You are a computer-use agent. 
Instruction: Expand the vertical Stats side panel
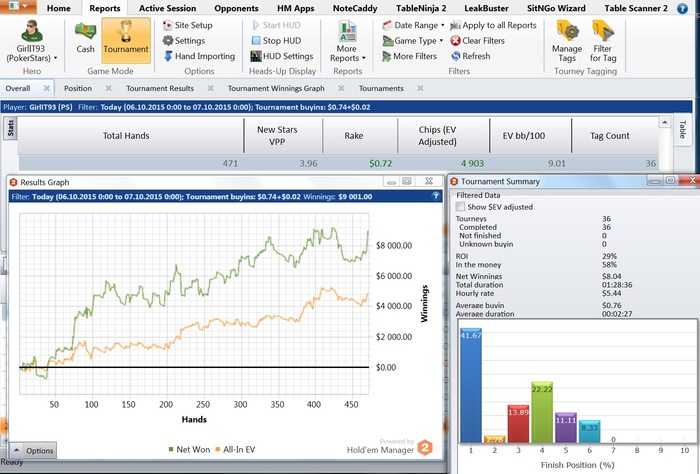10,128
